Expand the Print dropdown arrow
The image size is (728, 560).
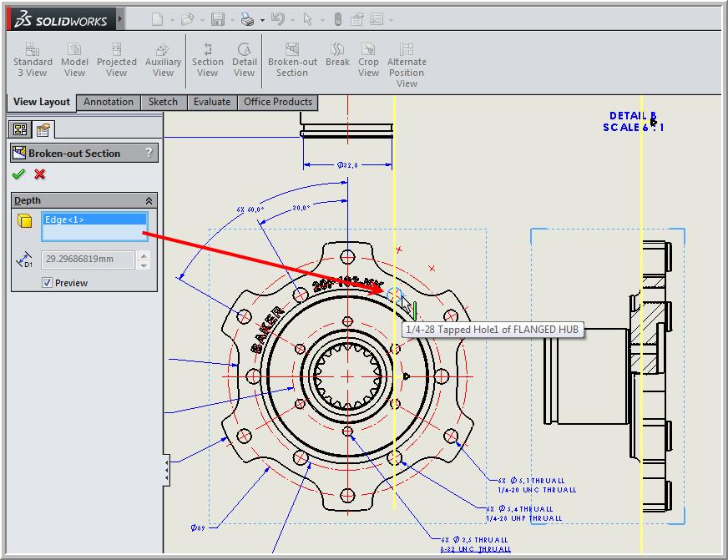262,20
